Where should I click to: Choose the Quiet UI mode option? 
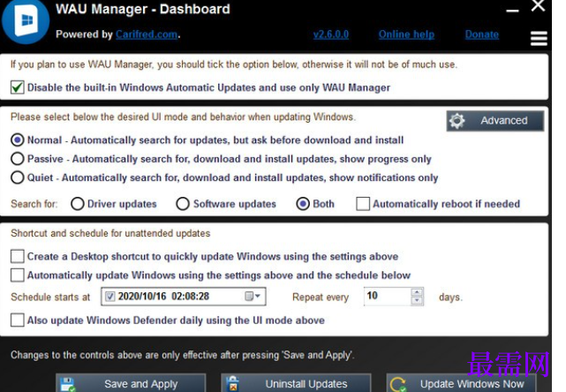click(18, 177)
